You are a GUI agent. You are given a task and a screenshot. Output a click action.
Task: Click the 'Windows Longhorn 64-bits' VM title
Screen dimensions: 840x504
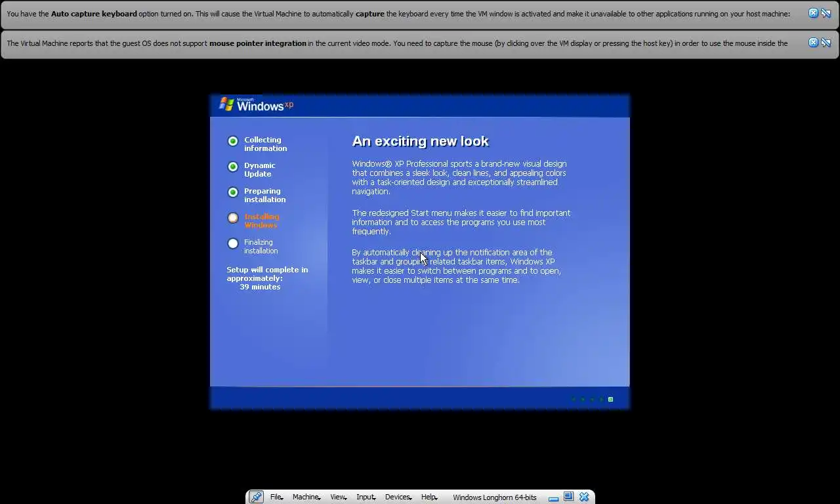pyautogui.click(x=494, y=497)
